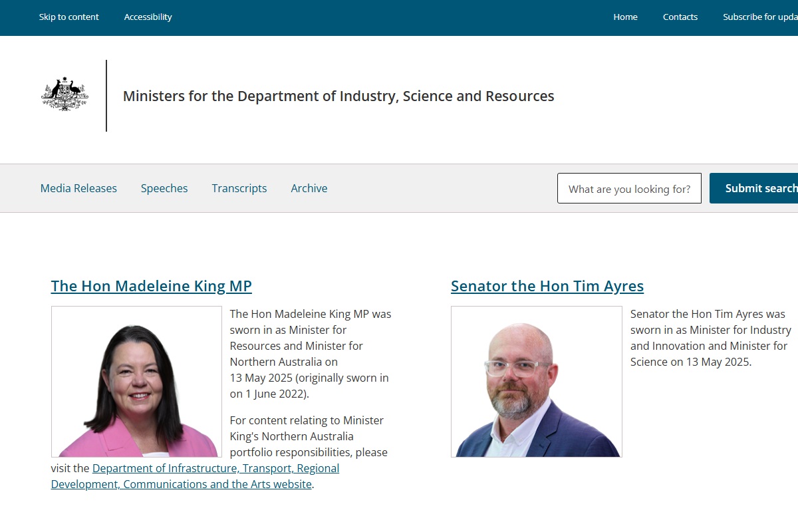
Task: Click the placeholder text in search box
Action: 629,189
